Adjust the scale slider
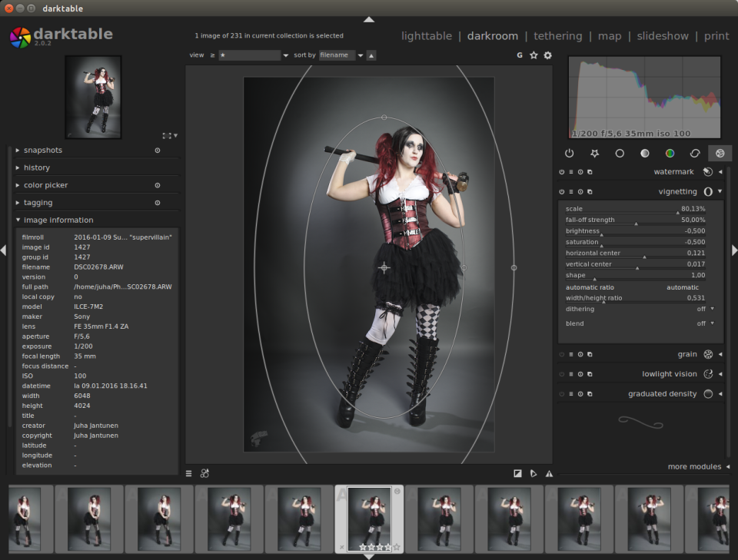 point(635,209)
